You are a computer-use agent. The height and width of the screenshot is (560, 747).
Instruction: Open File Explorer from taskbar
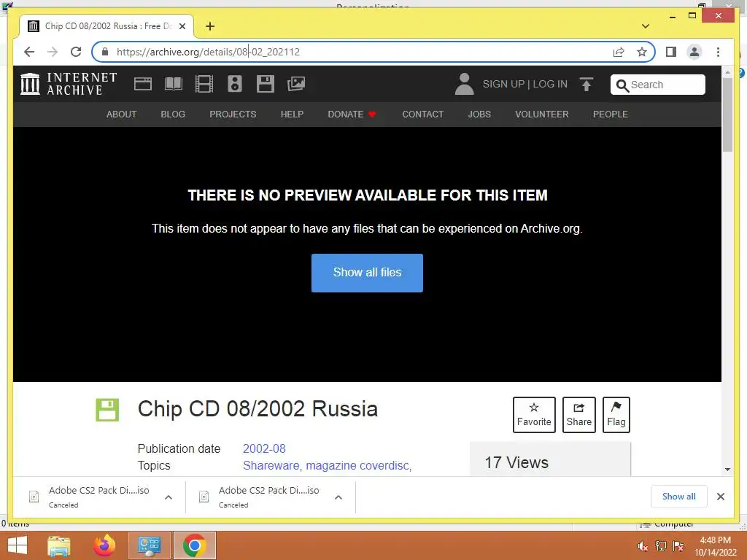[x=58, y=545]
